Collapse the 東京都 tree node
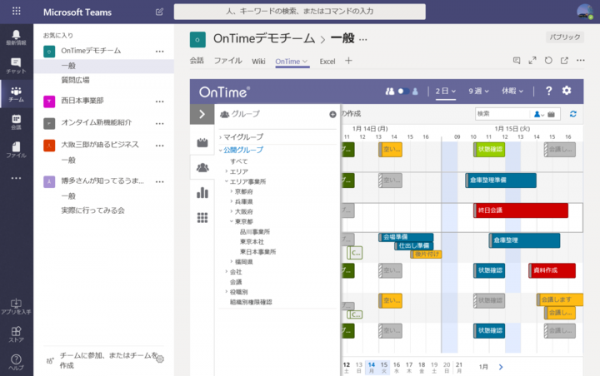 point(232,221)
